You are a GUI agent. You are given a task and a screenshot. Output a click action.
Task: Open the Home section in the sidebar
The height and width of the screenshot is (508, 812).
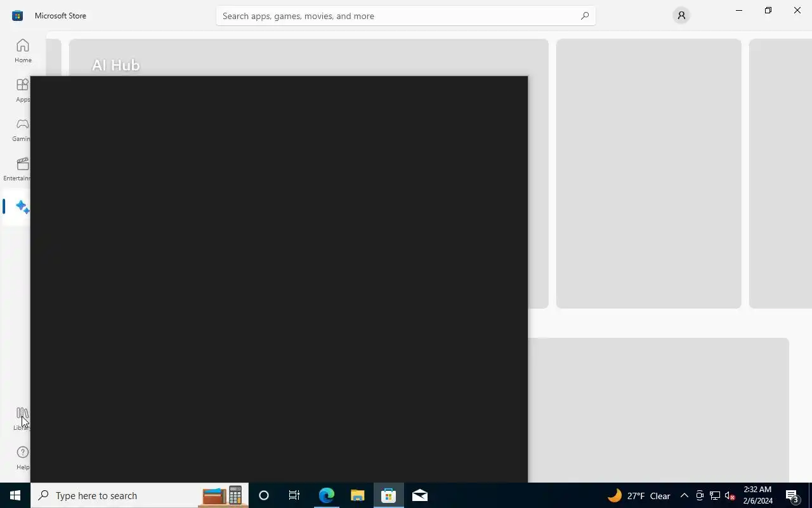(x=23, y=51)
